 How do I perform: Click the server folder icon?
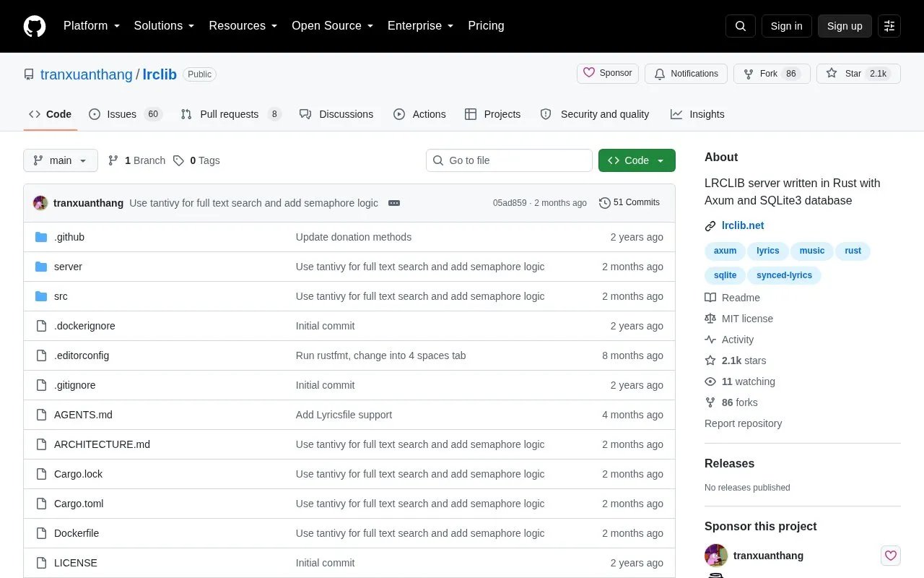(41, 267)
